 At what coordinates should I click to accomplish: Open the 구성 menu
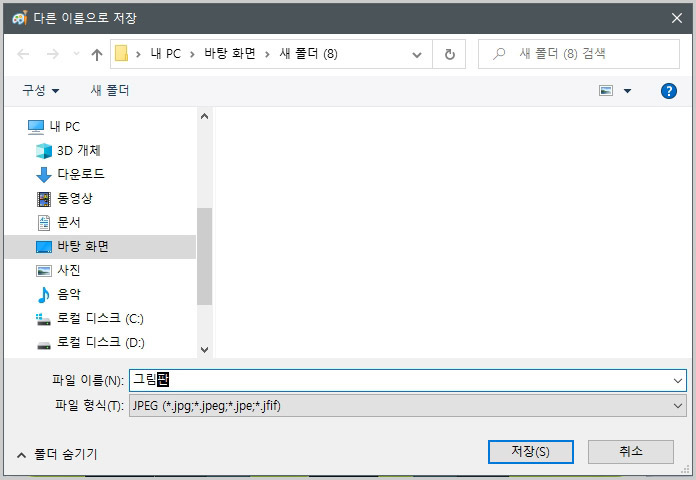point(40,91)
